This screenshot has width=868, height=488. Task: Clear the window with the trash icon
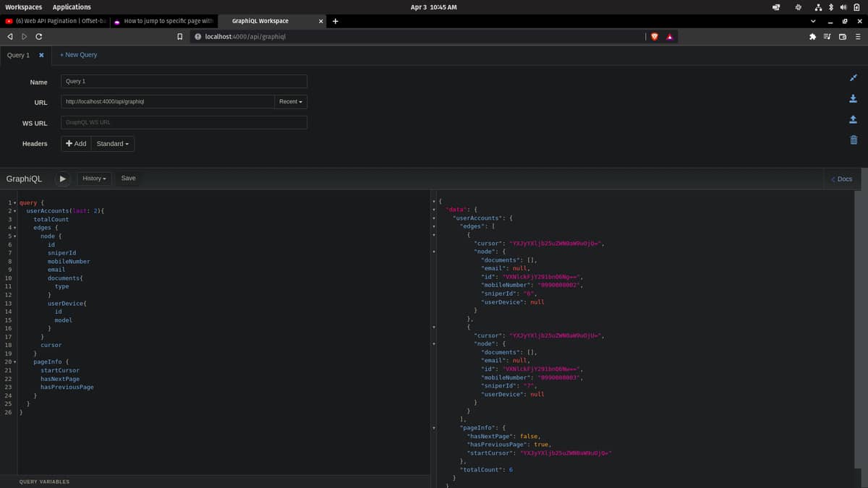[x=853, y=142]
